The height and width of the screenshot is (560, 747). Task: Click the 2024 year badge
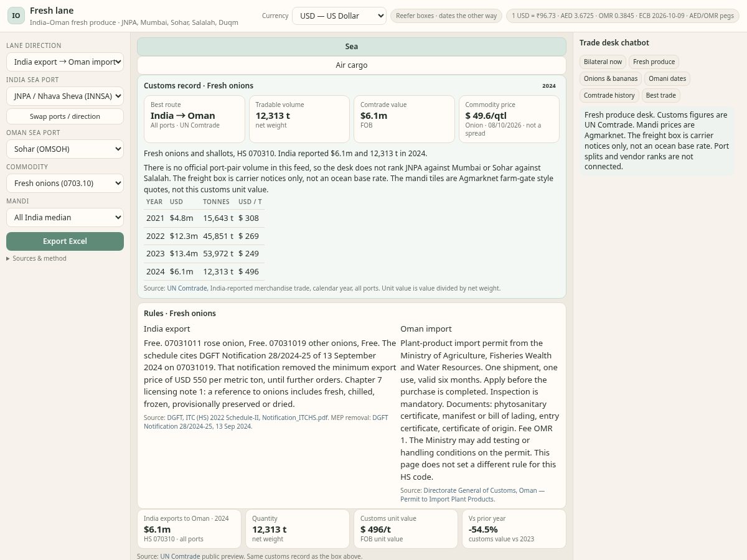point(549,86)
